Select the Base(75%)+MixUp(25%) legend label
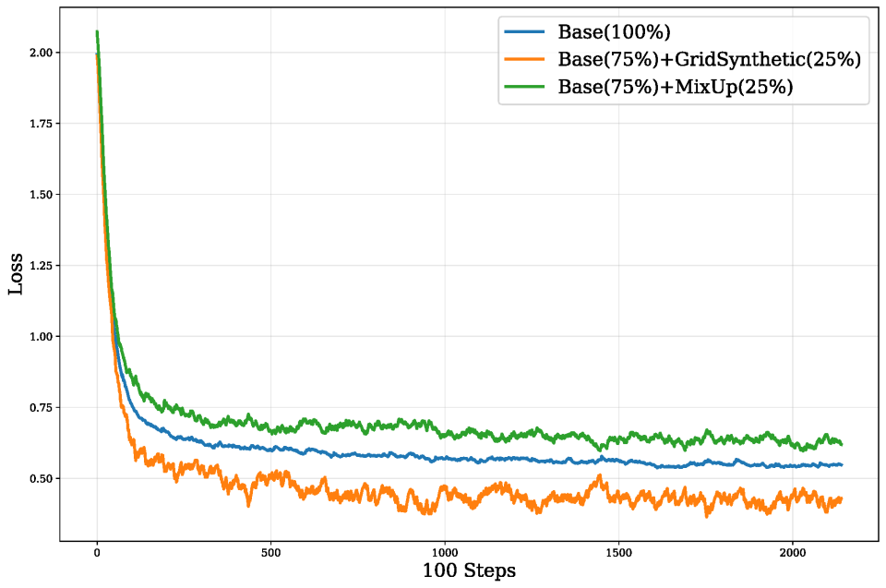Screen dimensions: 886x588 click(676, 87)
